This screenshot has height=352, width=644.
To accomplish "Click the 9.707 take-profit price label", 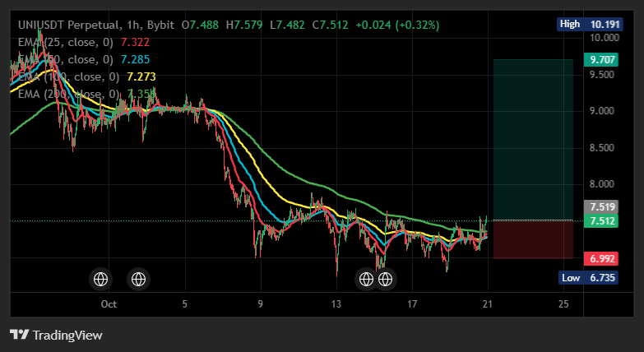I will [x=601, y=60].
